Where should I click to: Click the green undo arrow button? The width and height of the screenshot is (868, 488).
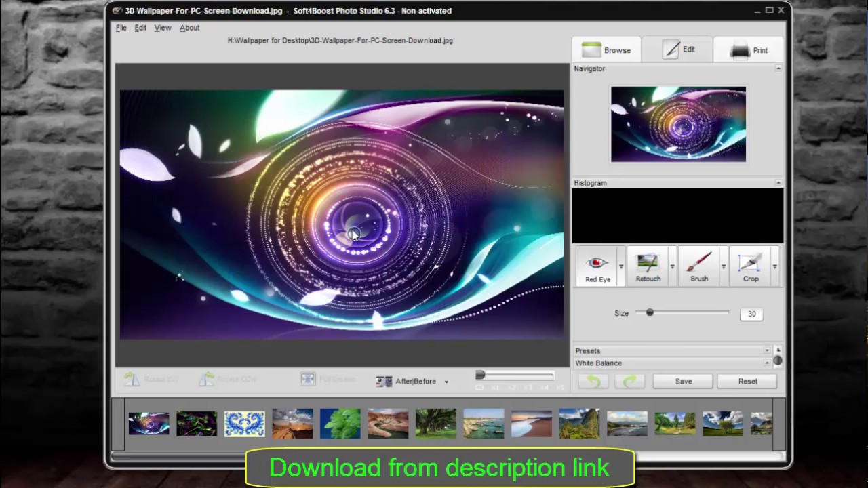pos(593,382)
